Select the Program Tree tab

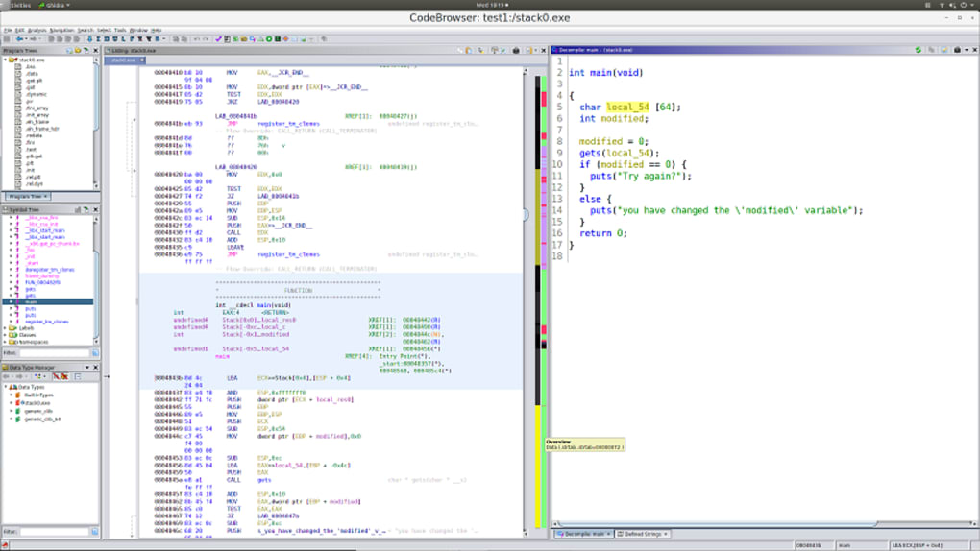[25, 196]
